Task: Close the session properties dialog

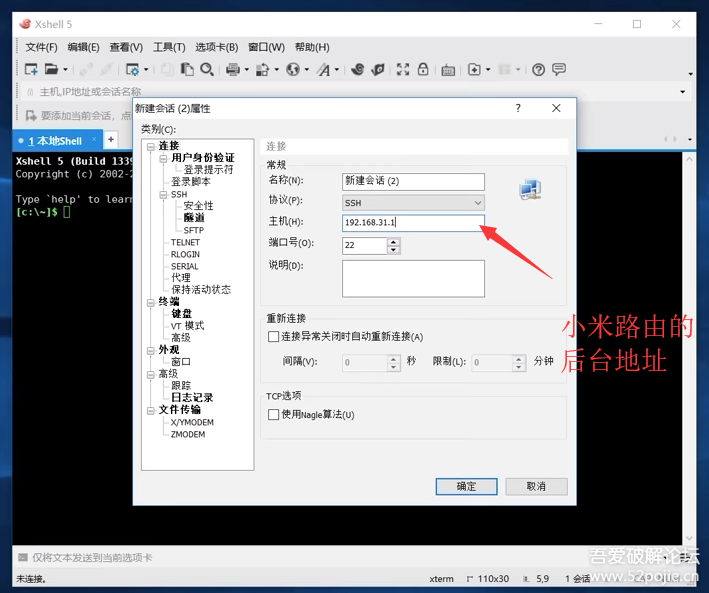Action: [x=556, y=108]
